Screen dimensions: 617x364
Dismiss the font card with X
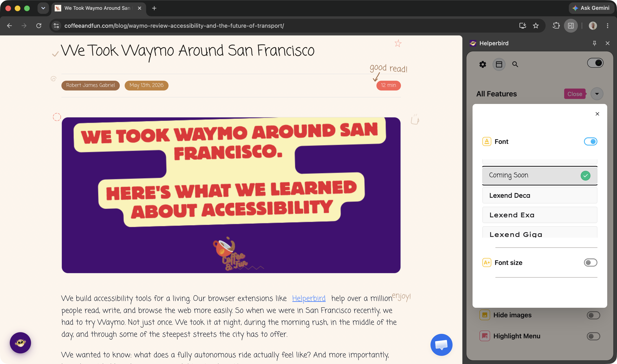597,114
